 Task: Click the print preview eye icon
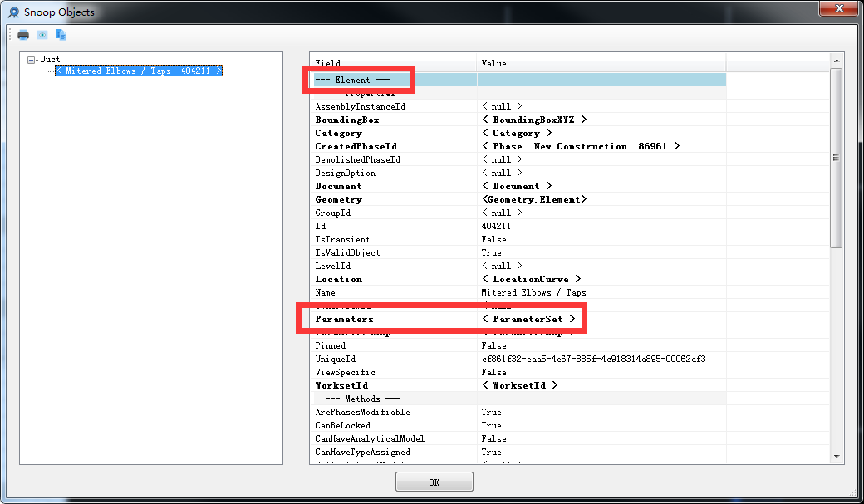(x=42, y=35)
